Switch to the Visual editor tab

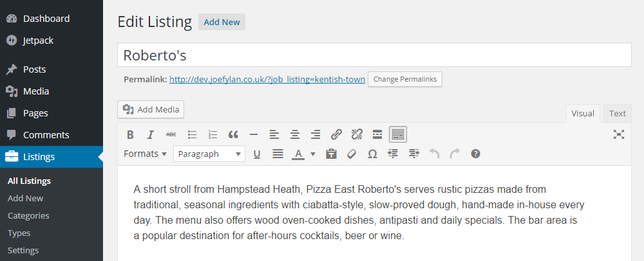pyautogui.click(x=582, y=114)
